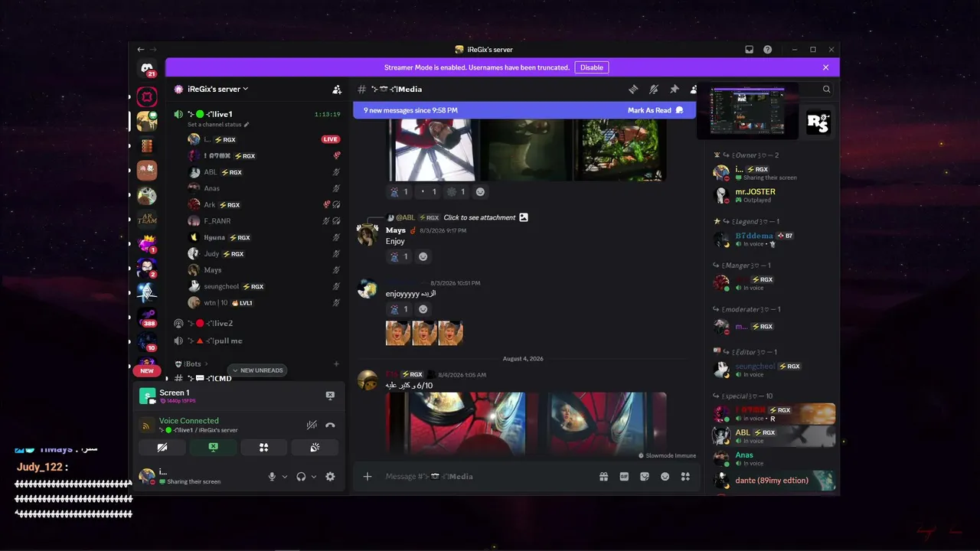The height and width of the screenshot is (551, 980).
Task: Watch the LIVE stream badge
Action: click(x=330, y=139)
